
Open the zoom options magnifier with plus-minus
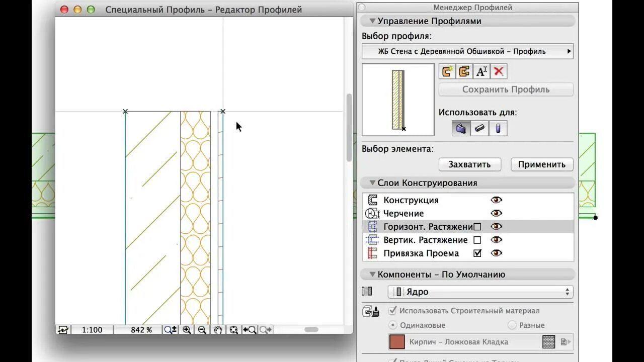tap(170, 330)
